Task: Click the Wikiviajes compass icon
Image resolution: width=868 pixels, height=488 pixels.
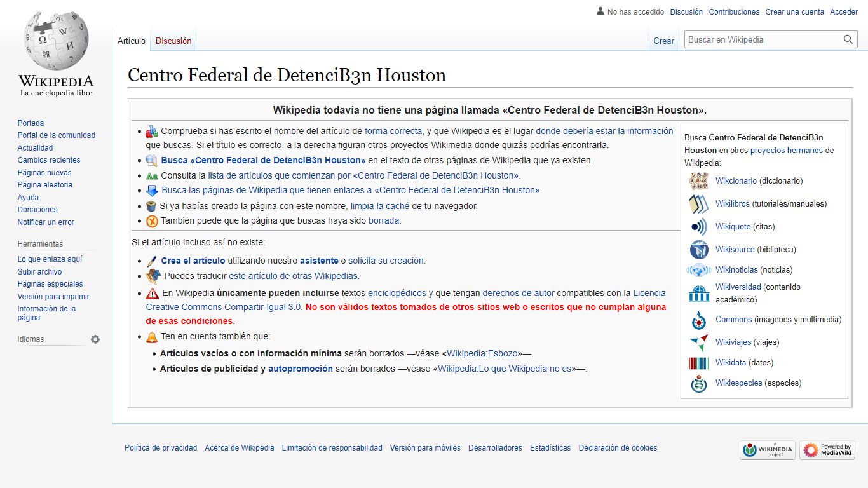Action: pyautogui.click(x=699, y=342)
